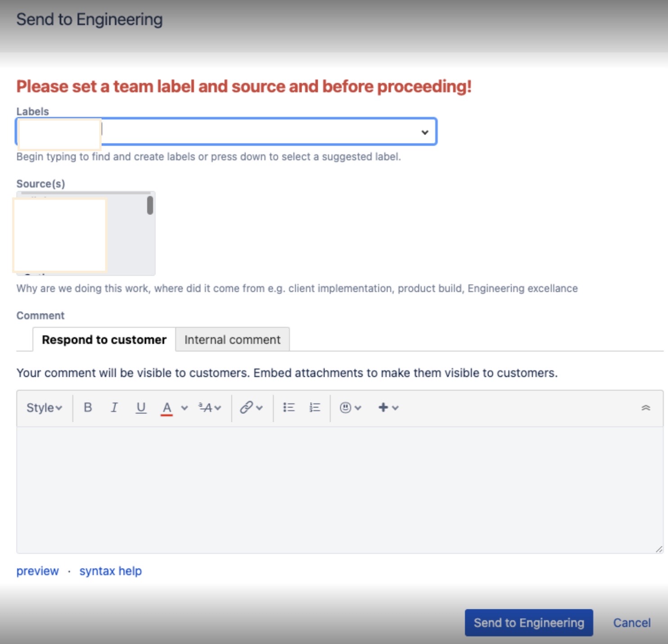Open the insert link menu

point(251,407)
